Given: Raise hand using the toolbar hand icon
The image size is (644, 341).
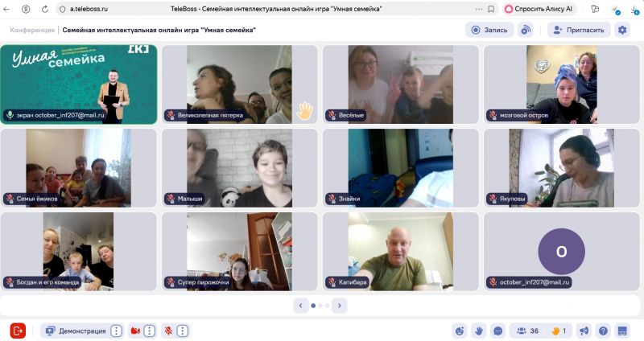Looking at the screenshot, I should point(478,331).
